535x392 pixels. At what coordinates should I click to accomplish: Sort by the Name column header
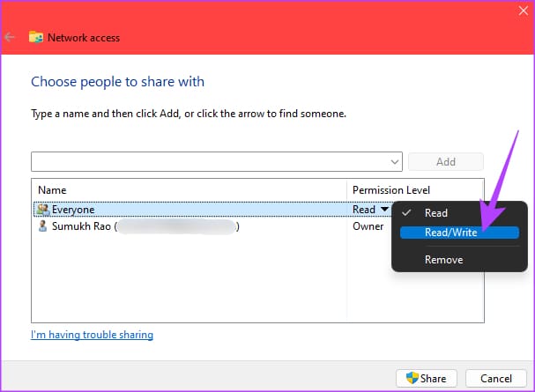tap(52, 190)
